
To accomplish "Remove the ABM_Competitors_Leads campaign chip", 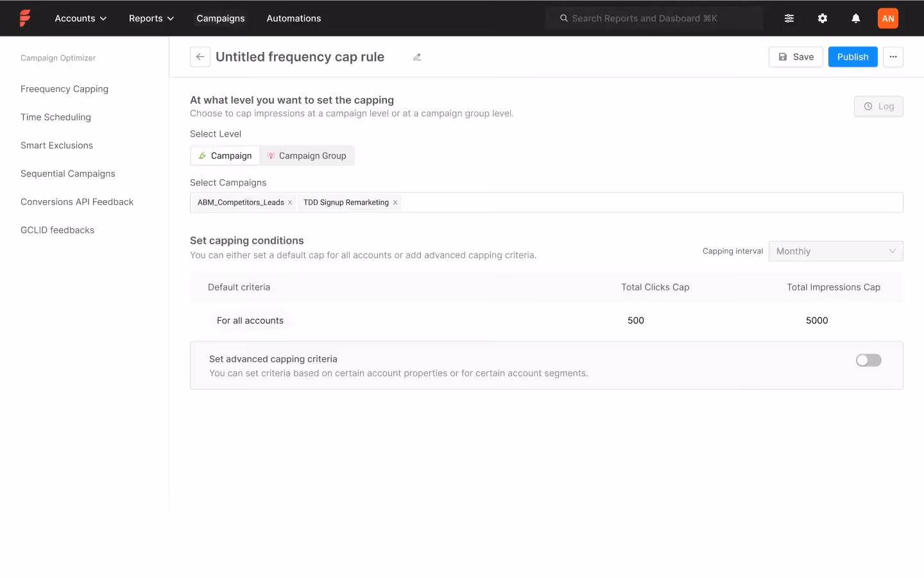I will pos(290,202).
